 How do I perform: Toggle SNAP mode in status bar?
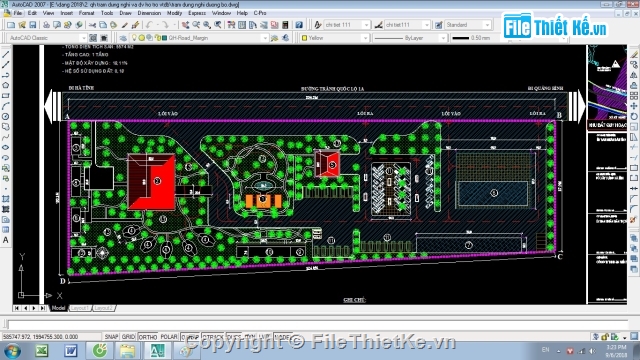click(x=111, y=337)
